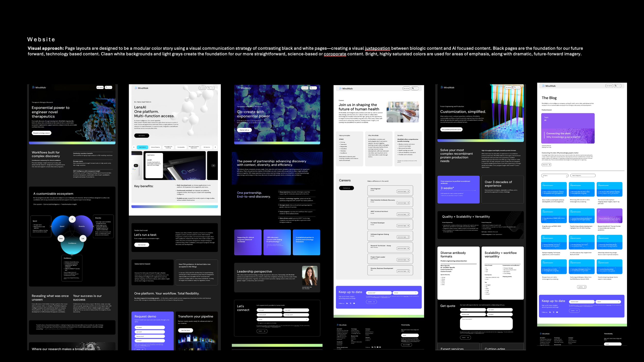The image size is (644, 362).
Task: Tick consent checkbox in Let's connect form
Action: coord(258,323)
